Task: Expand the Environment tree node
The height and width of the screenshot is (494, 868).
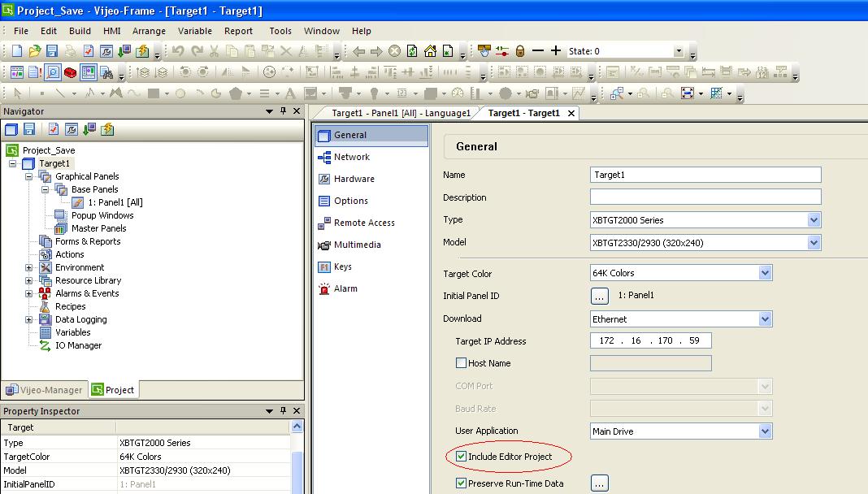Action: [x=28, y=267]
